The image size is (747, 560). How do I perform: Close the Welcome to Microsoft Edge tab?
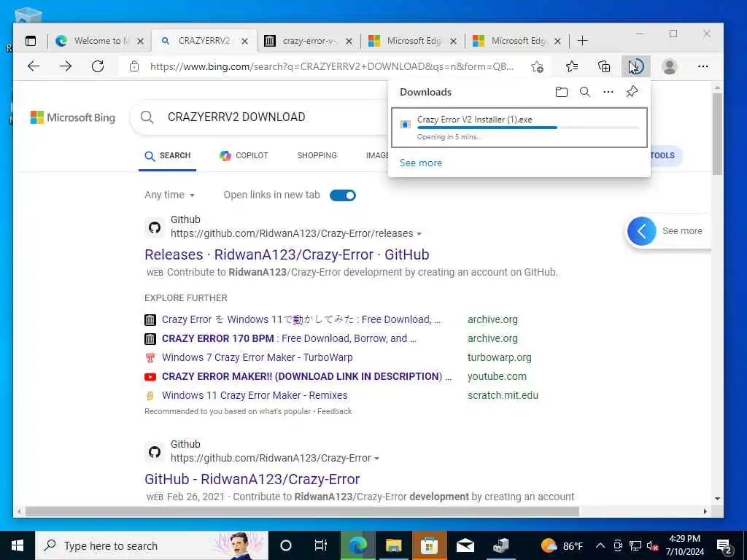pyautogui.click(x=140, y=42)
